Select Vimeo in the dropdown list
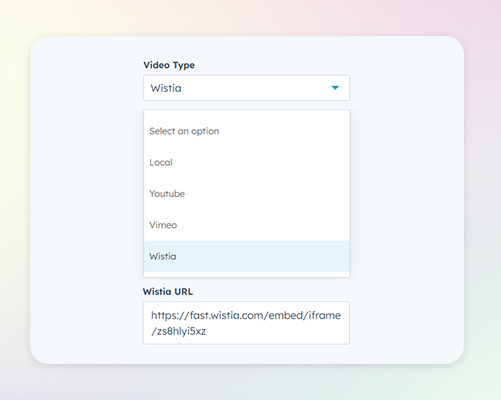This screenshot has width=501, height=400. coord(247,225)
